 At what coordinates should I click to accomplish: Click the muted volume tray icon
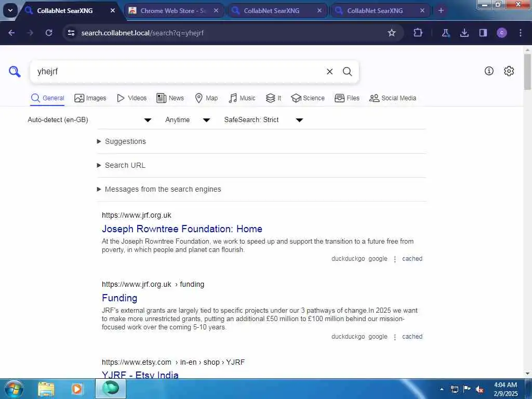[x=480, y=389]
